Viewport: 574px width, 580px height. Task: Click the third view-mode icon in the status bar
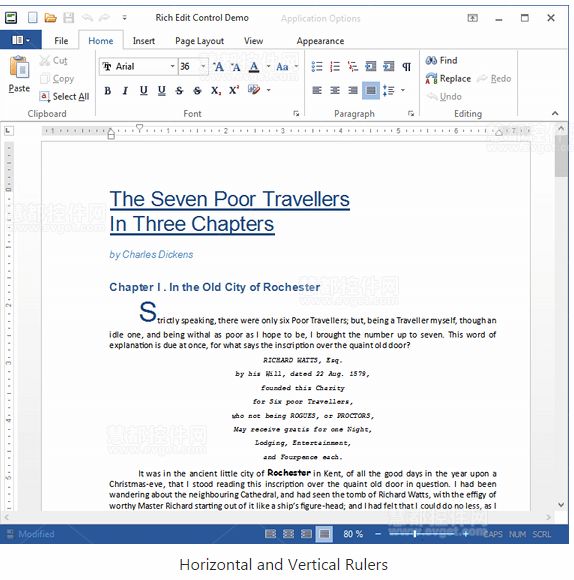click(x=306, y=534)
